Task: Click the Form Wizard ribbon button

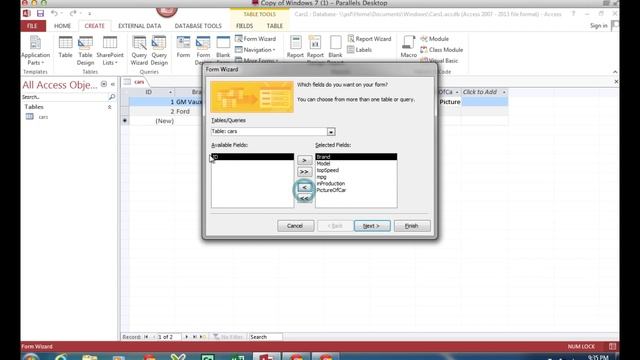Action: 256,39
